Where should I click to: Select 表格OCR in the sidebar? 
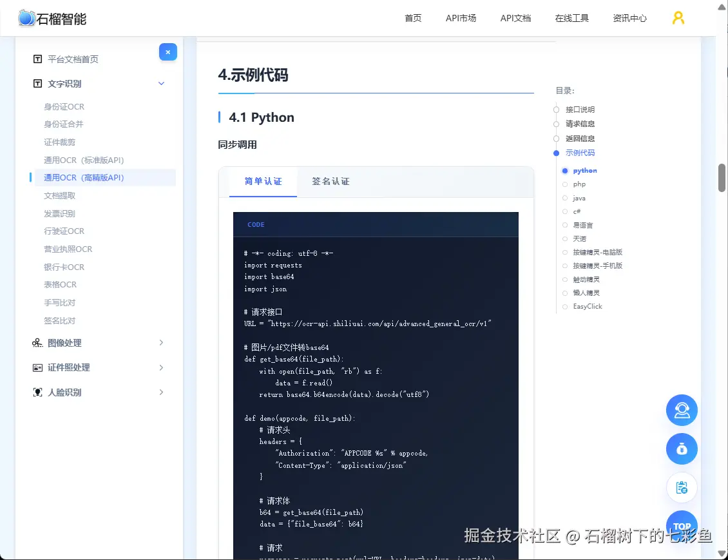coord(60,285)
